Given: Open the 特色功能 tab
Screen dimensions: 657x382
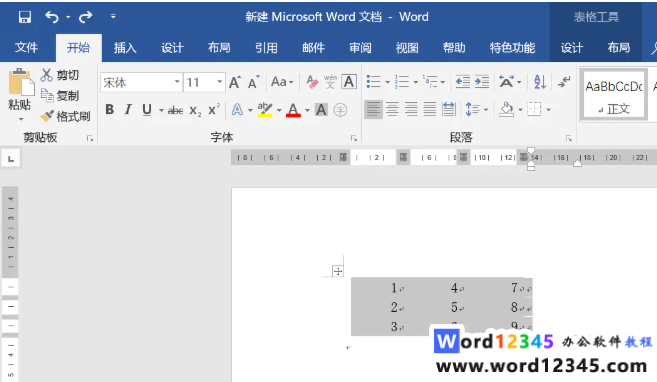Looking at the screenshot, I should 512,48.
